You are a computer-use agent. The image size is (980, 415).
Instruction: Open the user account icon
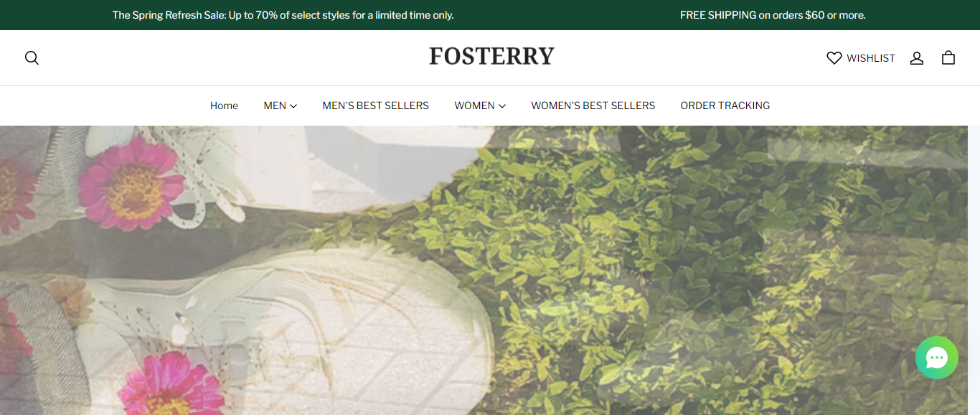[x=917, y=58]
